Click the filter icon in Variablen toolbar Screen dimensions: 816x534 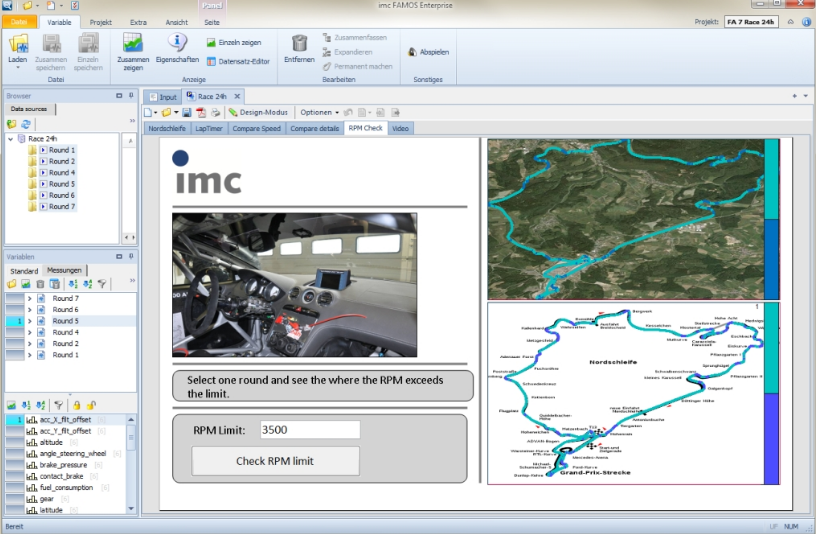(102, 284)
